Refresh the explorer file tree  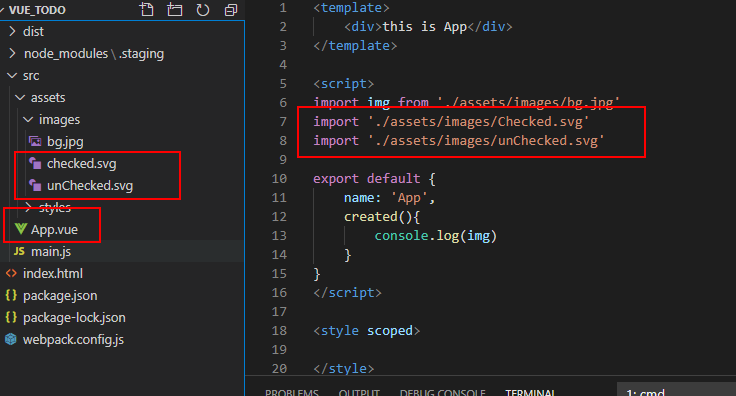(203, 9)
